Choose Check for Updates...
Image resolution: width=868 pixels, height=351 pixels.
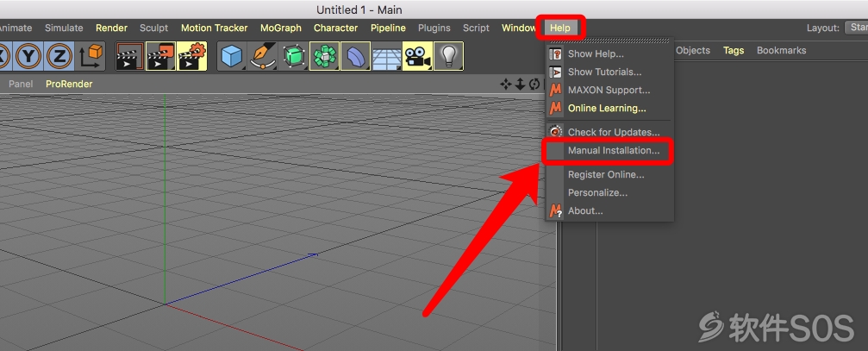[x=609, y=132]
